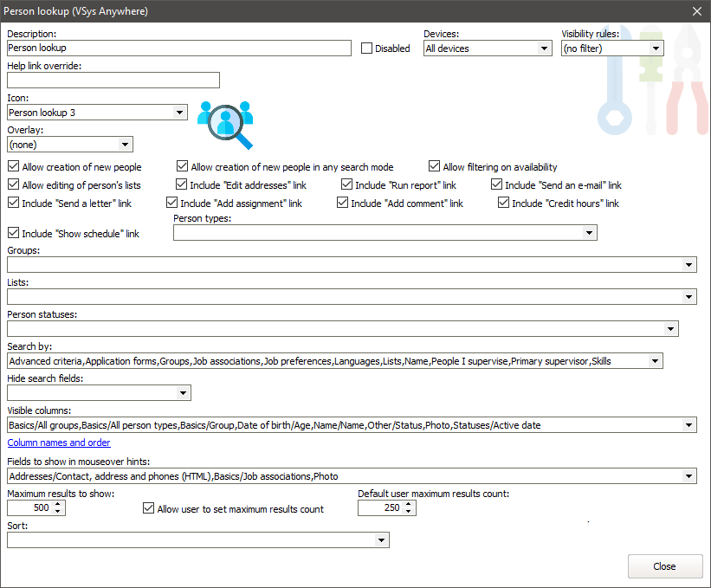Screen dimensions: 711x588
Task: Open the Devices dropdown
Action: [x=544, y=48]
